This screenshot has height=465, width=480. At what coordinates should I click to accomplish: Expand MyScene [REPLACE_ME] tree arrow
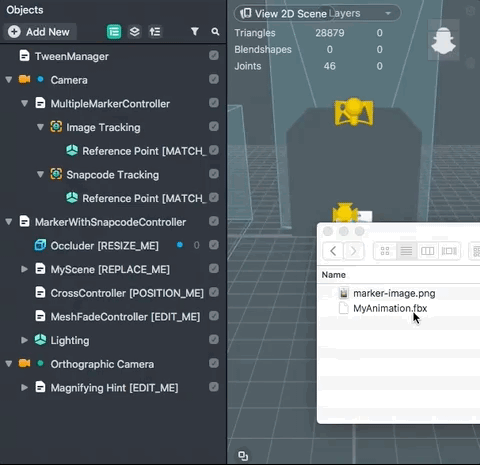pos(24,269)
